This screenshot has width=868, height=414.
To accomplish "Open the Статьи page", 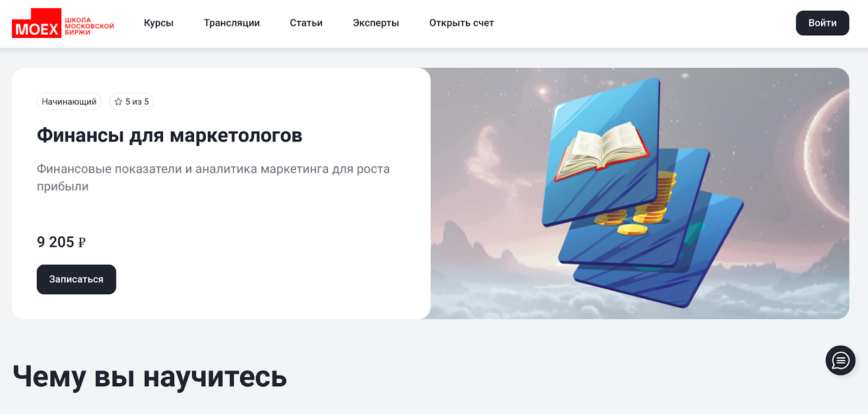I will (306, 23).
